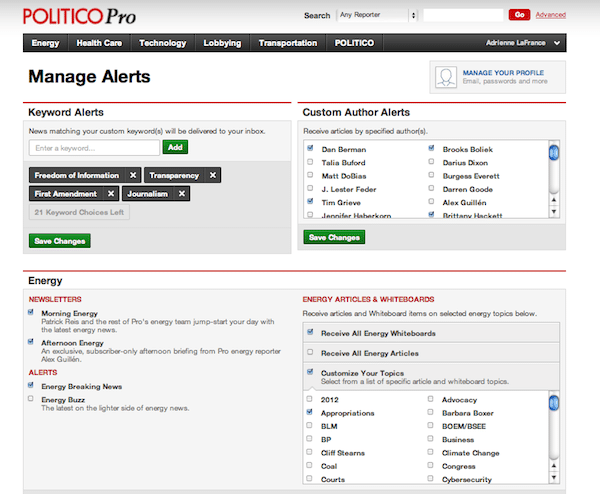
Task: Check the Matt DoBias author checkbox
Action: (x=310, y=175)
